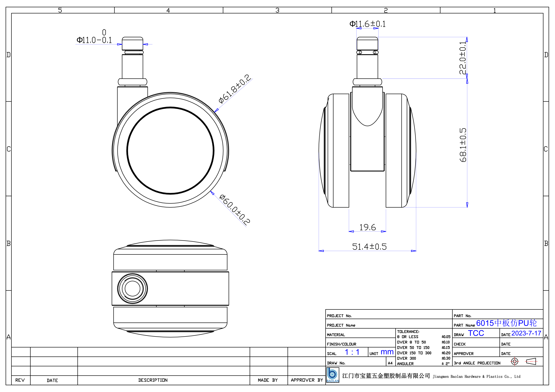Click the DESCRIPTION column header

153,380
